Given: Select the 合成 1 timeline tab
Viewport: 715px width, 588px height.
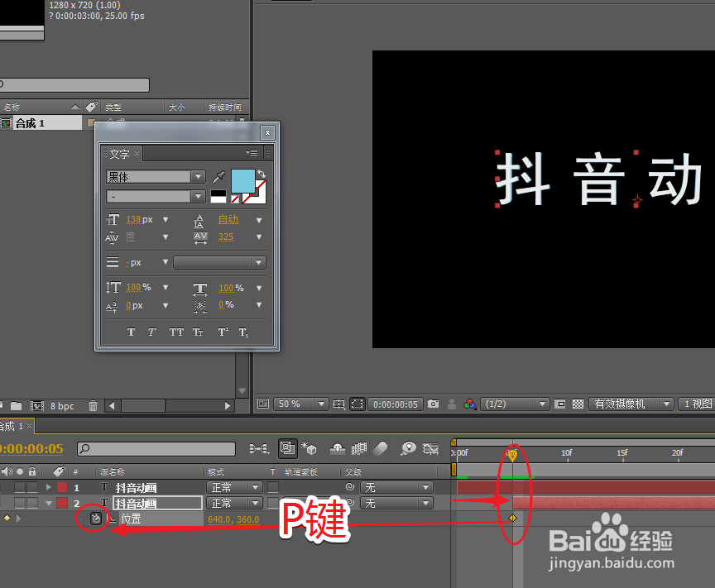Looking at the screenshot, I should coord(12,426).
